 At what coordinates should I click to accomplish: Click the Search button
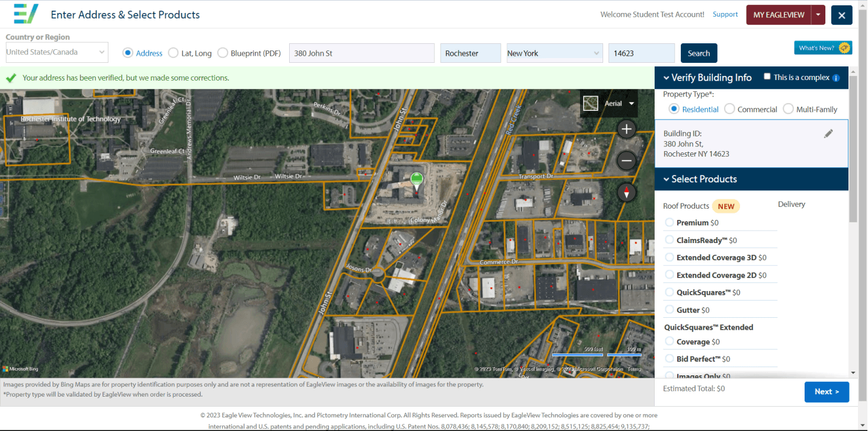point(699,53)
